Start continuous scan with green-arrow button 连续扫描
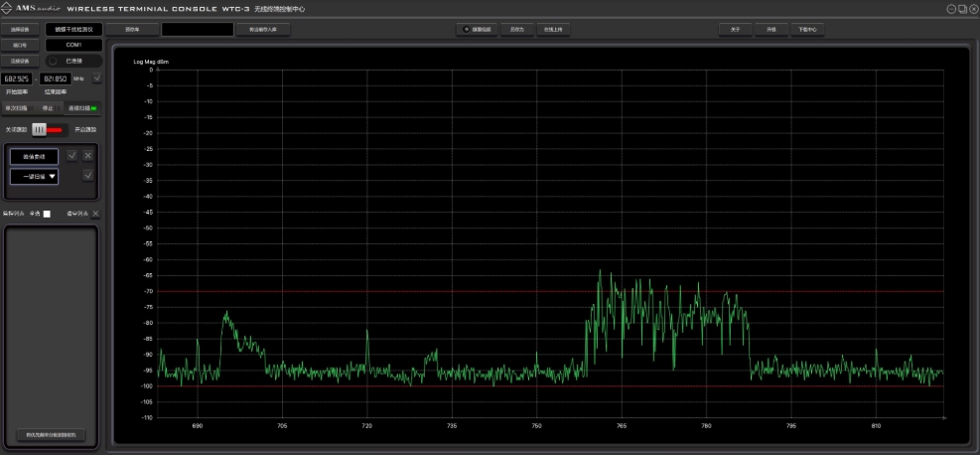Viewport: 980px width, 455px height. tap(82, 108)
